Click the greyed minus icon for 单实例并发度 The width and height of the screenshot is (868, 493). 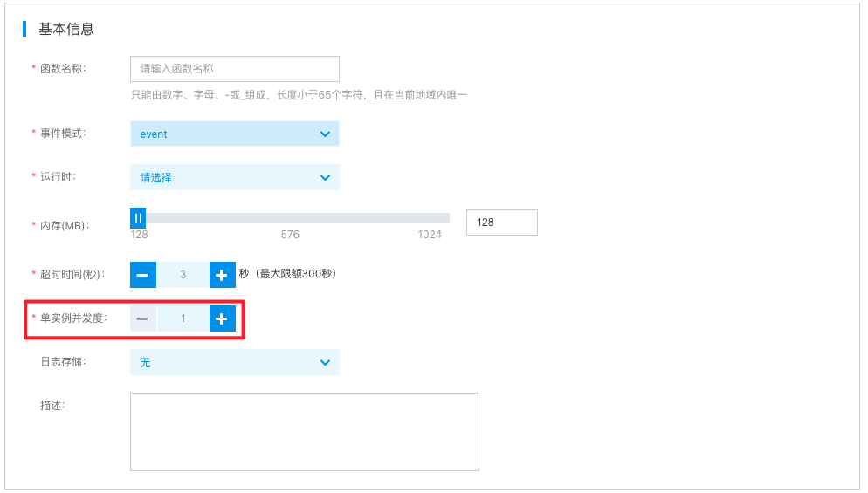(x=143, y=318)
